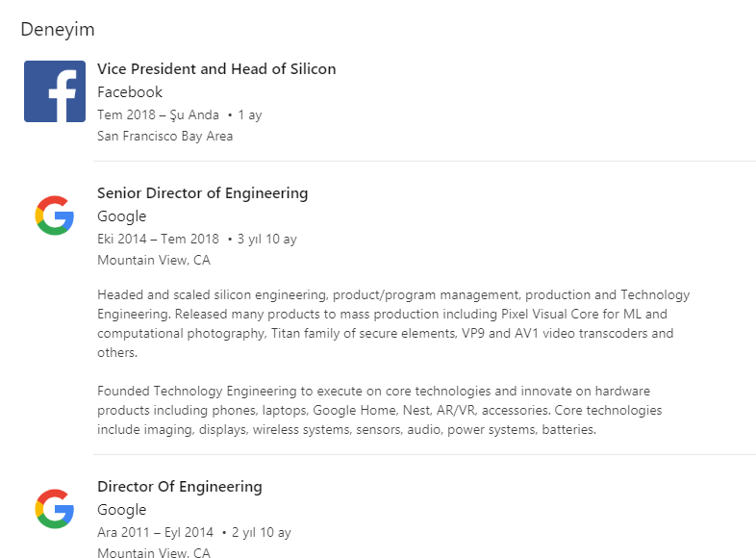Screen dimensions: 756x558
Task: Click the paragraph starting Founded Technology Engineering
Action: pyautogui.click(x=380, y=410)
